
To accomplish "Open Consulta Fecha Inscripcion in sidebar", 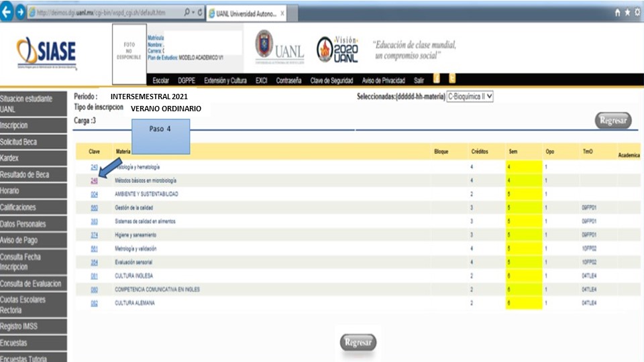I will click(x=34, y=262).
